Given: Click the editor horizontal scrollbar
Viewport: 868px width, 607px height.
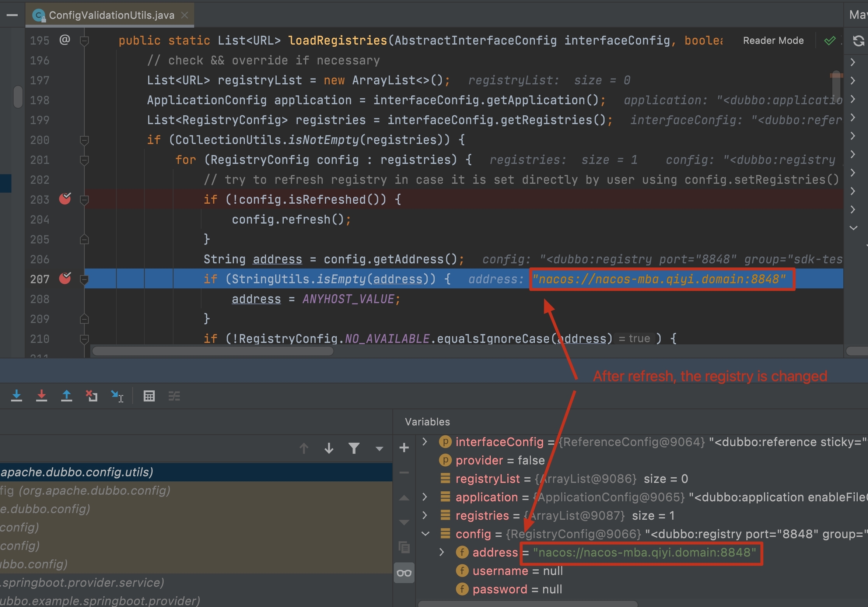Looking at the screenshot, I should pyautogui.click(x=213, y=351).
